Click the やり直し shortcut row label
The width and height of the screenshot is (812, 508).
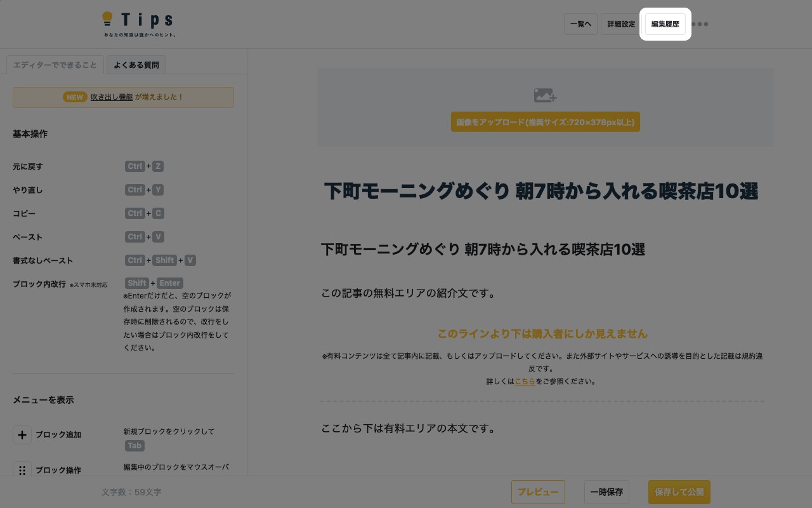pyautogui.click(x=28, y=190)
